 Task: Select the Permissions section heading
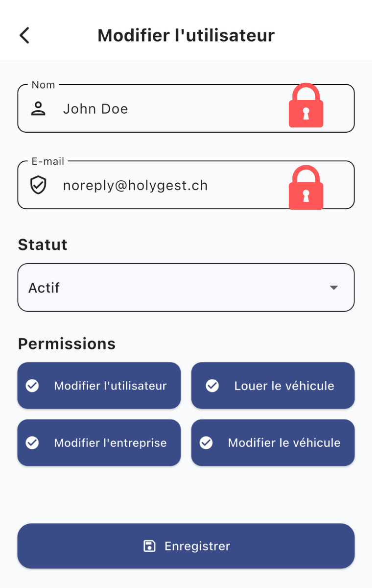click(67, 343)
